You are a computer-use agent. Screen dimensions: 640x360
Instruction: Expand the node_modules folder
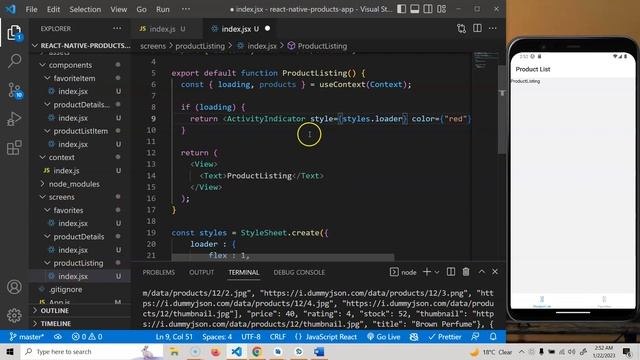pos(80,184)
